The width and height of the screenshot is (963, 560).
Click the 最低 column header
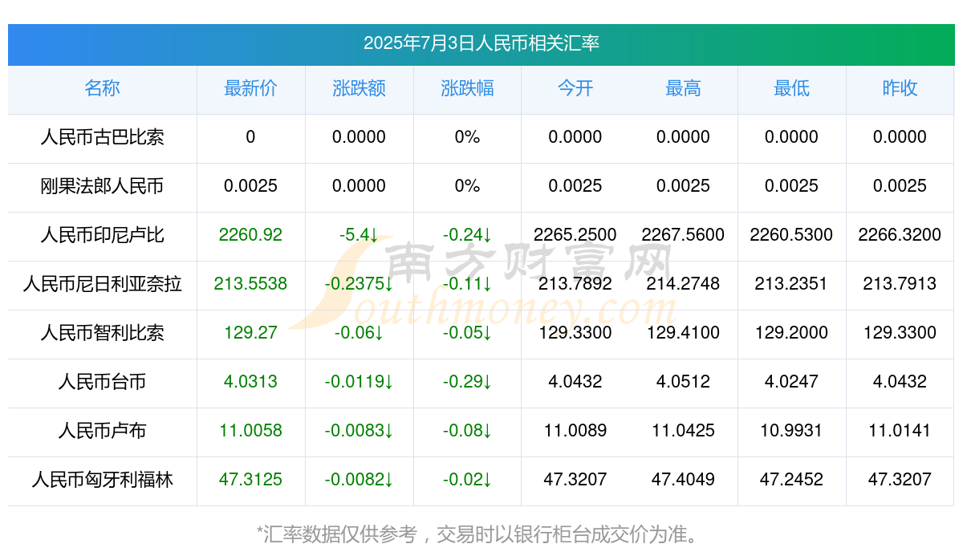pyautogui.click(x=791, y=88)
